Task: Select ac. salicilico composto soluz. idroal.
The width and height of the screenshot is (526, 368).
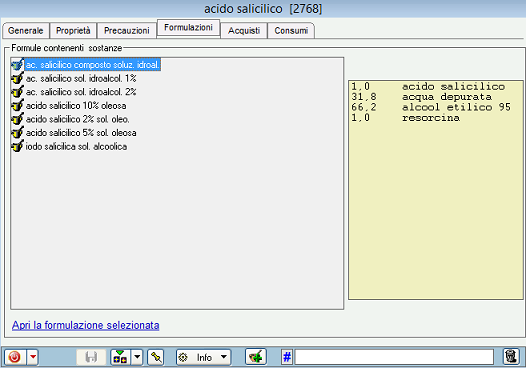Action: tap(93, 65)
